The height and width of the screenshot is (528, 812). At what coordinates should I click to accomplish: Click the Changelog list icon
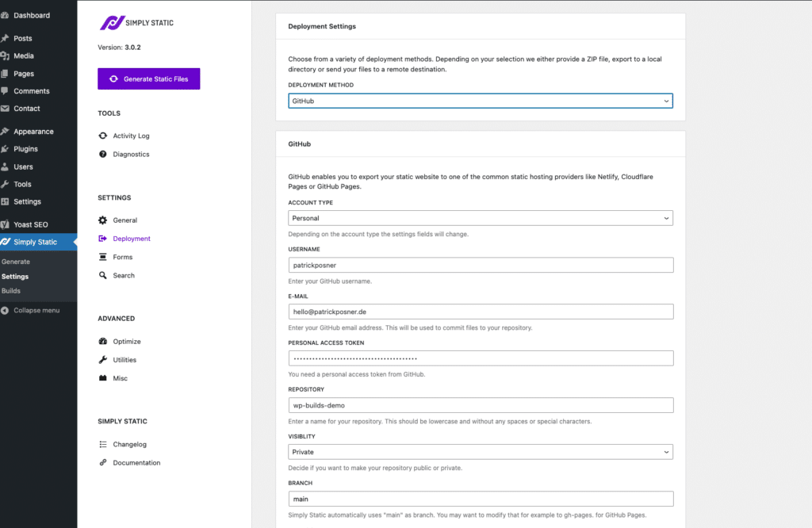[102, 444]
